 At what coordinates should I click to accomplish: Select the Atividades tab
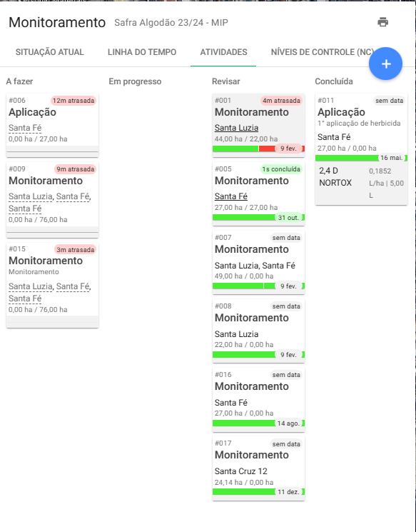click(x=223, y=52)
